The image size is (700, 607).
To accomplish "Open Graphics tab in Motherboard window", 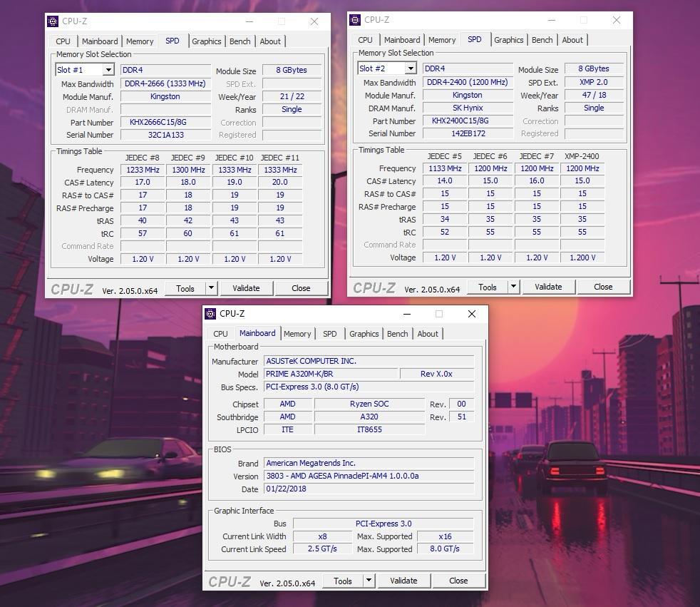I will (x=364, y=334).
